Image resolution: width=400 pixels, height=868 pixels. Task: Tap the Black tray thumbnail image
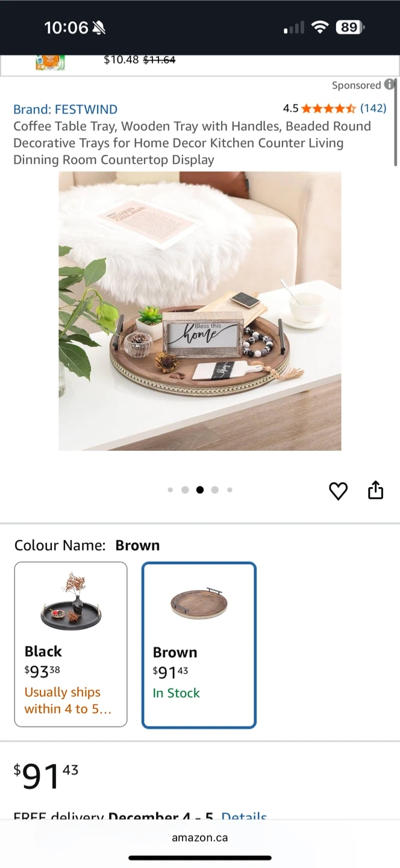click(x=71, y=603)
